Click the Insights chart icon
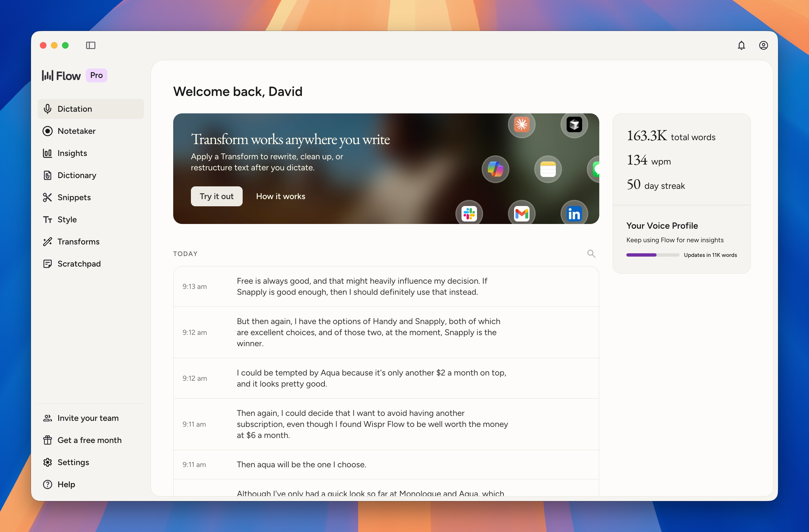The image size is (809, 532). click(48, 153)
